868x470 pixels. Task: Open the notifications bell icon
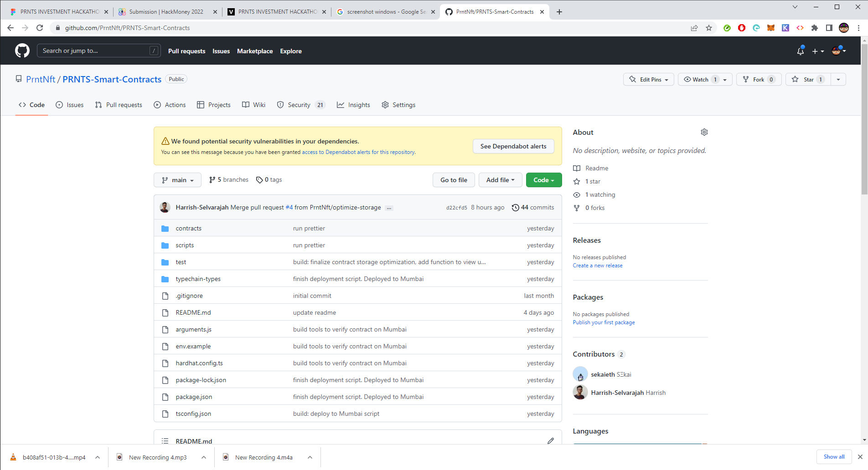pos(801,51)
